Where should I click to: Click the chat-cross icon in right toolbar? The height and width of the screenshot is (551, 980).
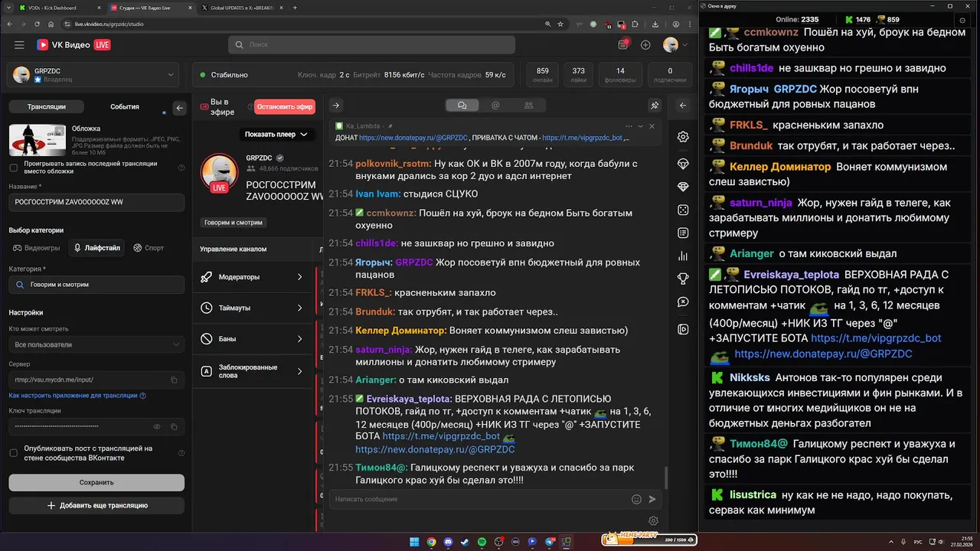(x=683, y=303)
